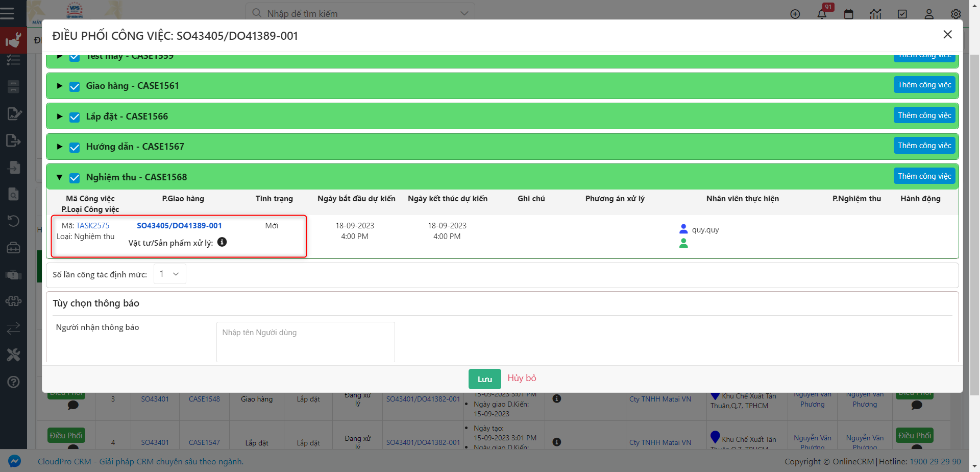
Task: Open Cty TNHH Matai VN link in row 4
Action: click(660, 442)
